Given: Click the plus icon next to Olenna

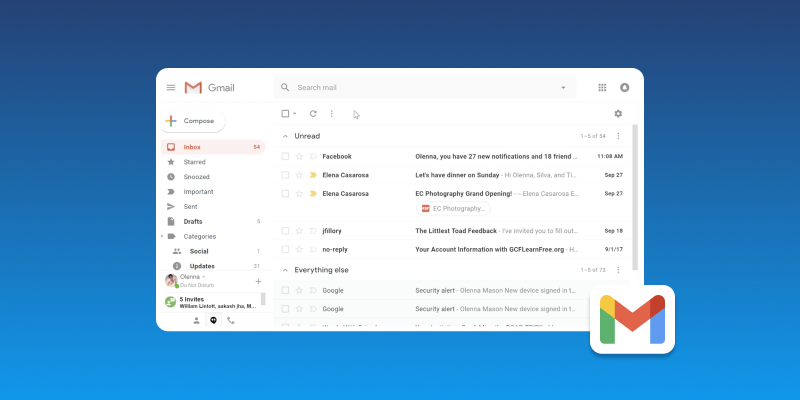Looking at the screenshot, I should coord(258,282).
